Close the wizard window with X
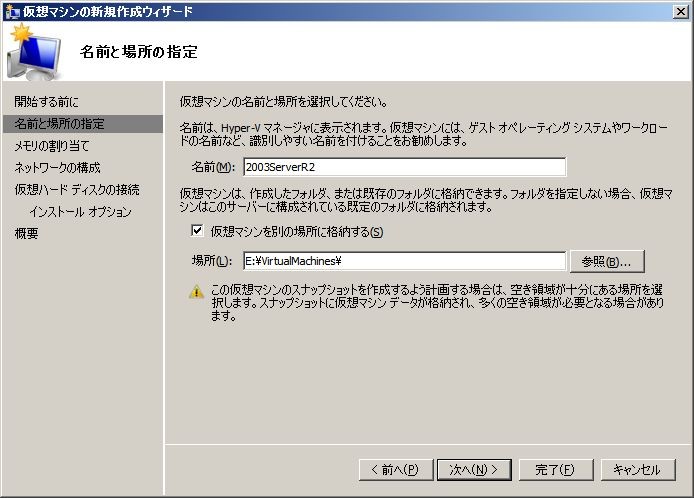The width and height of the screenshot is (694, 498). pyautogui.click(x=680, y=12)
